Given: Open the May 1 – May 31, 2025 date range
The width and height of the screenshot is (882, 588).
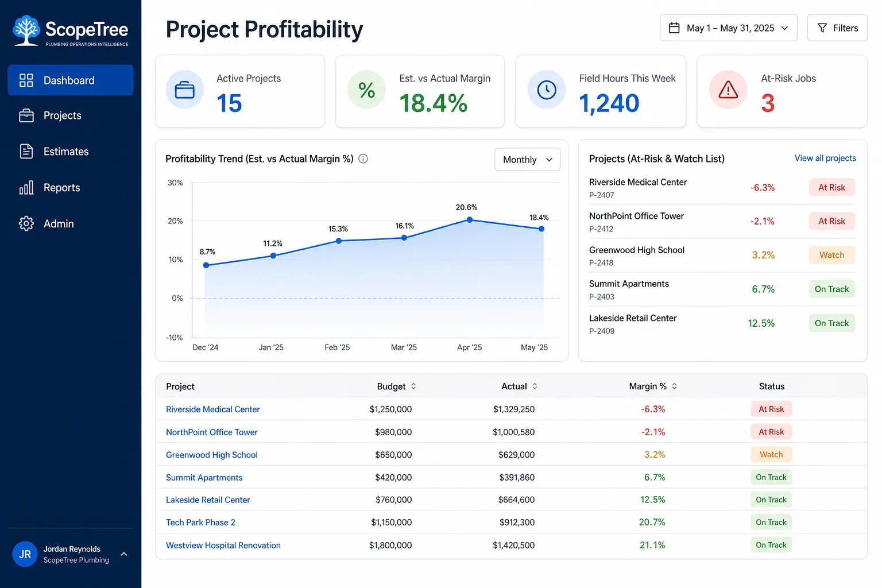Looking at the screenshot, I should (x=728, y=28).
